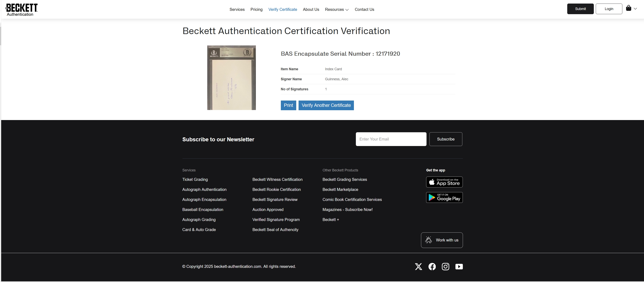Screen dimensions: 644x282
Task: Click the Signer Name label
Action: coord(291,79)
